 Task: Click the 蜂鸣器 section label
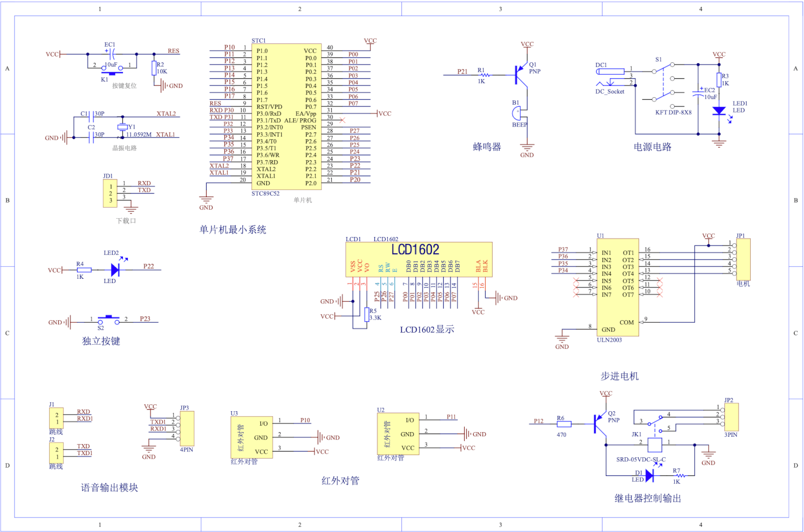pos(487,147)
